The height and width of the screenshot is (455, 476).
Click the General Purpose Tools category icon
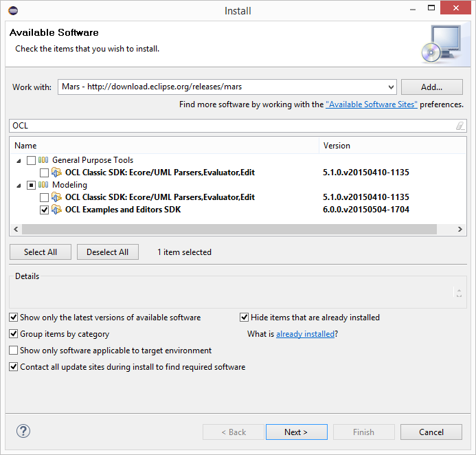pos(43,159)
